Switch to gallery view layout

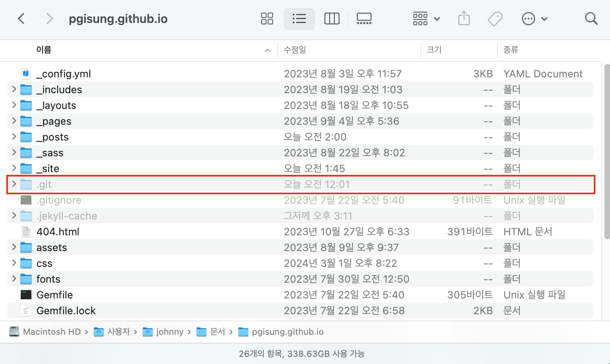[364, 19]
